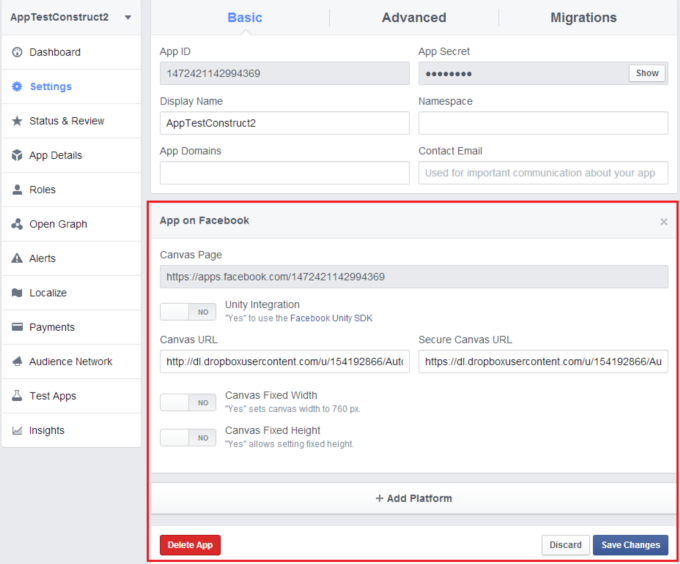The image size is (680, 564).
Task: Click the Roles person icon
Action: [x=17, y=189]
